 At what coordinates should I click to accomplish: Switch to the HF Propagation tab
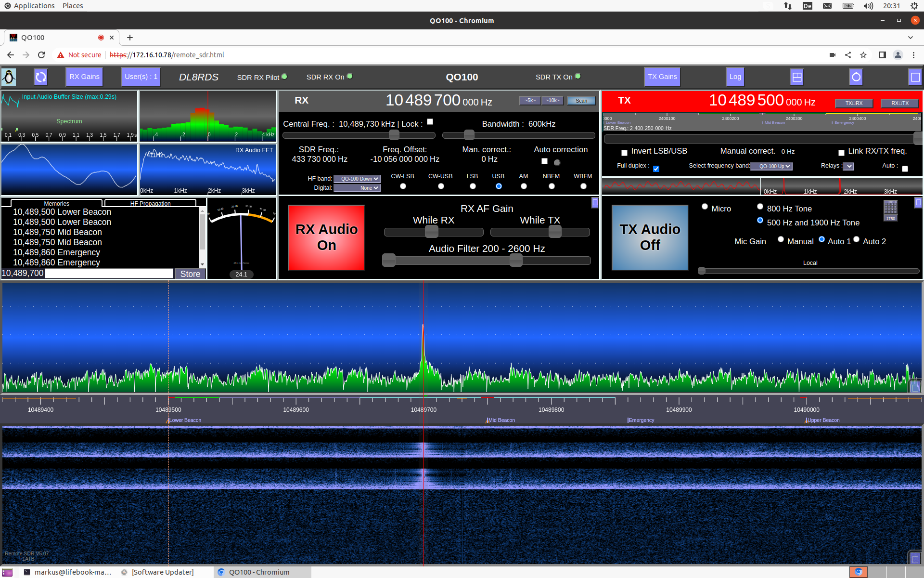pyautogui.click(x=150, y=203)
